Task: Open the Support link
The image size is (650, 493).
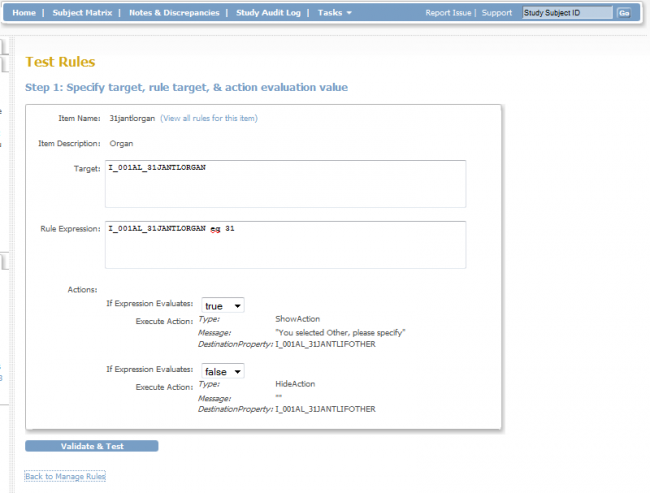Action: (x=497, y=13)
